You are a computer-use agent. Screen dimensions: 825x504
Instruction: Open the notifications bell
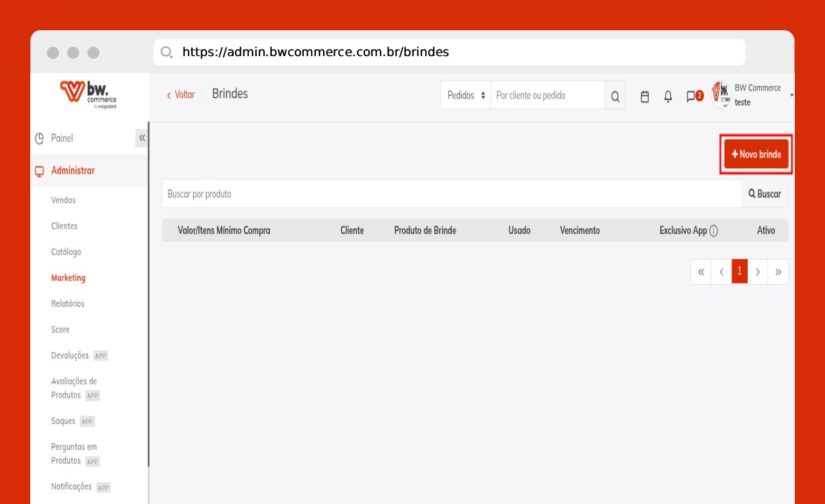pos(668,96)
